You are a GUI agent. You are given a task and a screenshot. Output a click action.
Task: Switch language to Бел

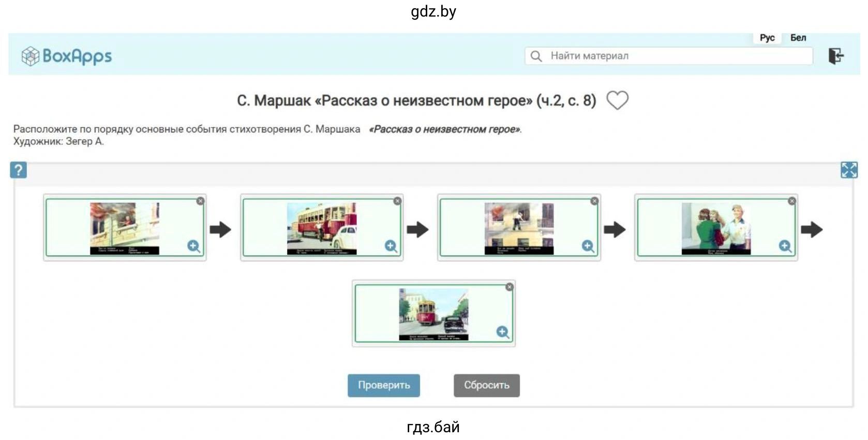pos(798,38)
